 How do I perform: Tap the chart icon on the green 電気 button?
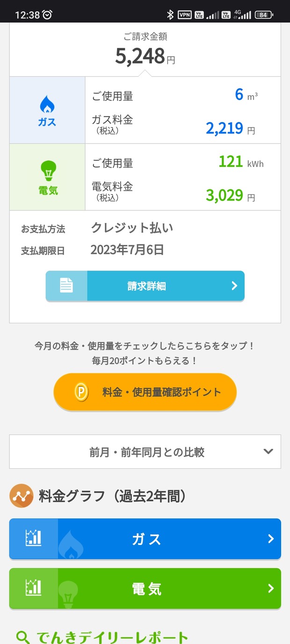(x=33, y=587)
